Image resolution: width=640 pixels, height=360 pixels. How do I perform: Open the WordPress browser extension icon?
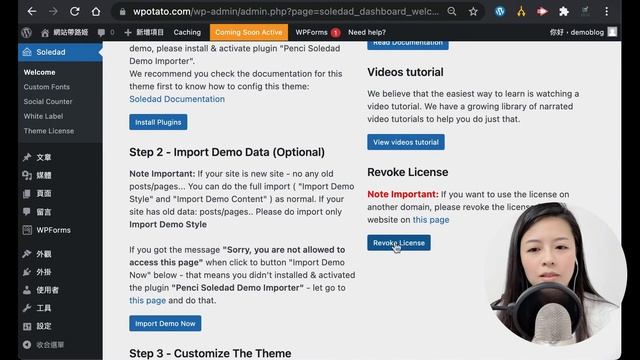tap(500, 11)
